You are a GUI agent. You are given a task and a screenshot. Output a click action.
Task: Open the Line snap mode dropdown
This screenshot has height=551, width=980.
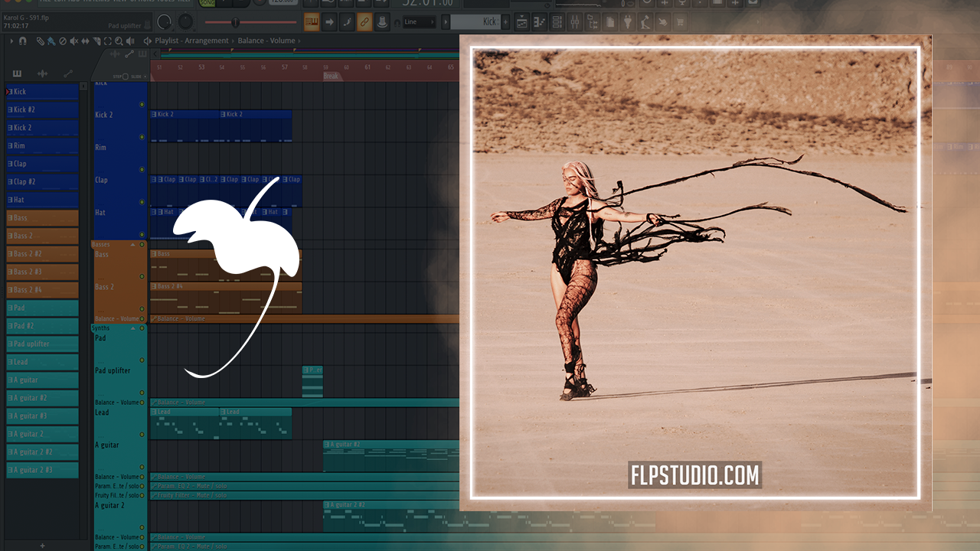pos(419,22)
